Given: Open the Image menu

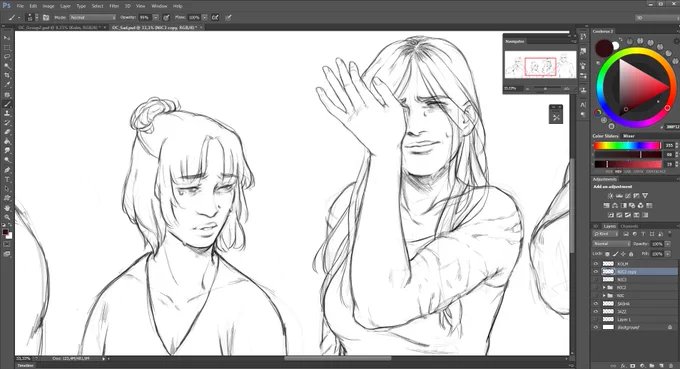Looking at the screenshot, I should point(48,6).
